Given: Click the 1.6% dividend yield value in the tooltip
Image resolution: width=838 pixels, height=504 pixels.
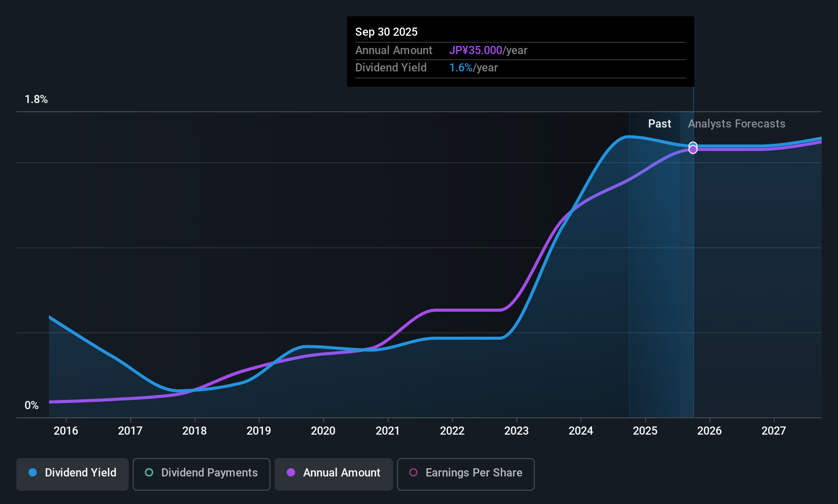Looking at the screenshot, I should pos(461,68).
